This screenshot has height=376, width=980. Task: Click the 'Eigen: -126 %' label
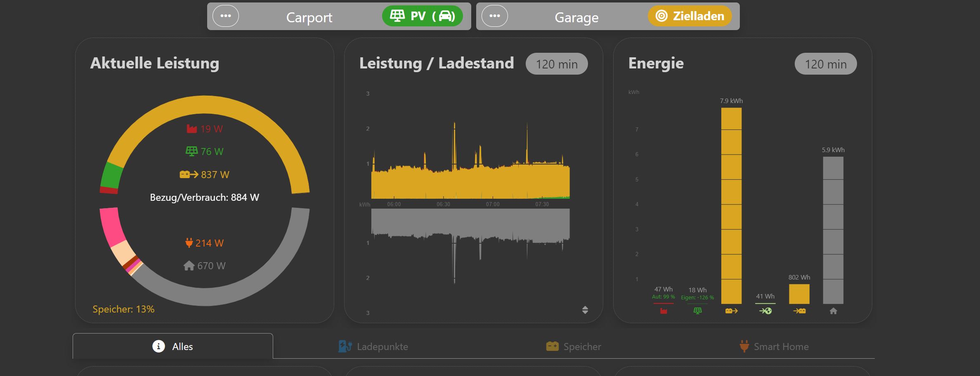[x=697, y=298]
